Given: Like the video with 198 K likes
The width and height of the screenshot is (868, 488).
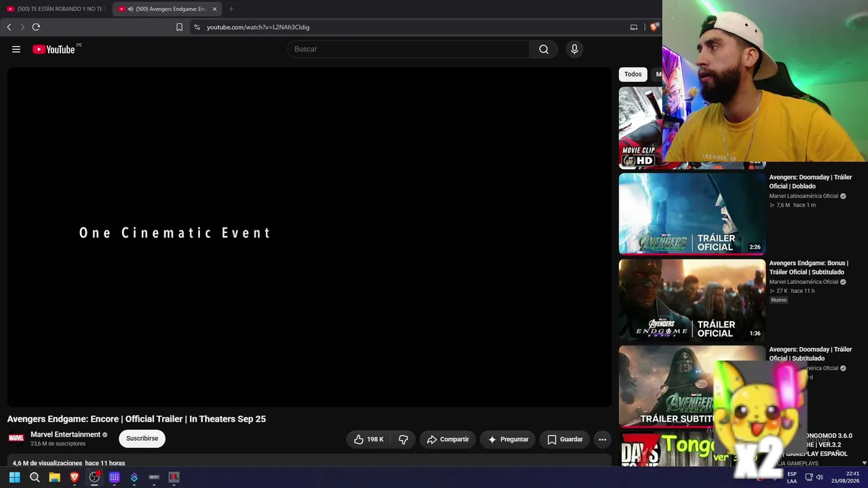Looking at the screenshot, I should click(x=369, y=439).
